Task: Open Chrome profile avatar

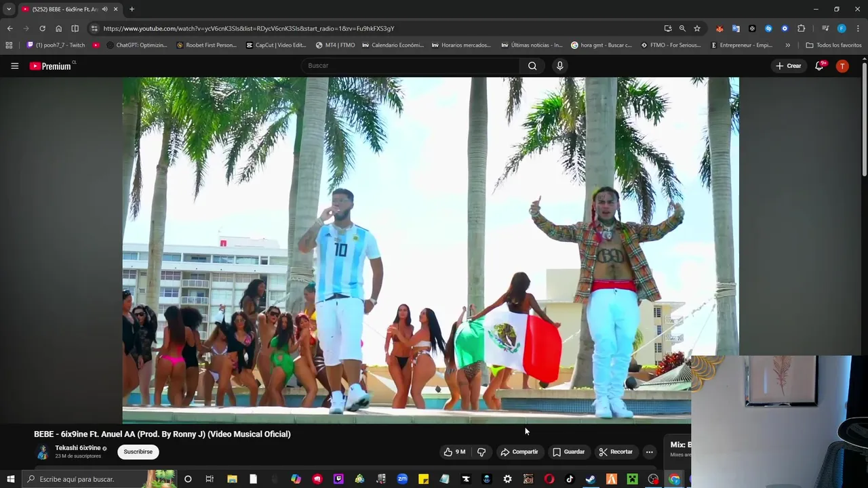Action: (842, 28)
